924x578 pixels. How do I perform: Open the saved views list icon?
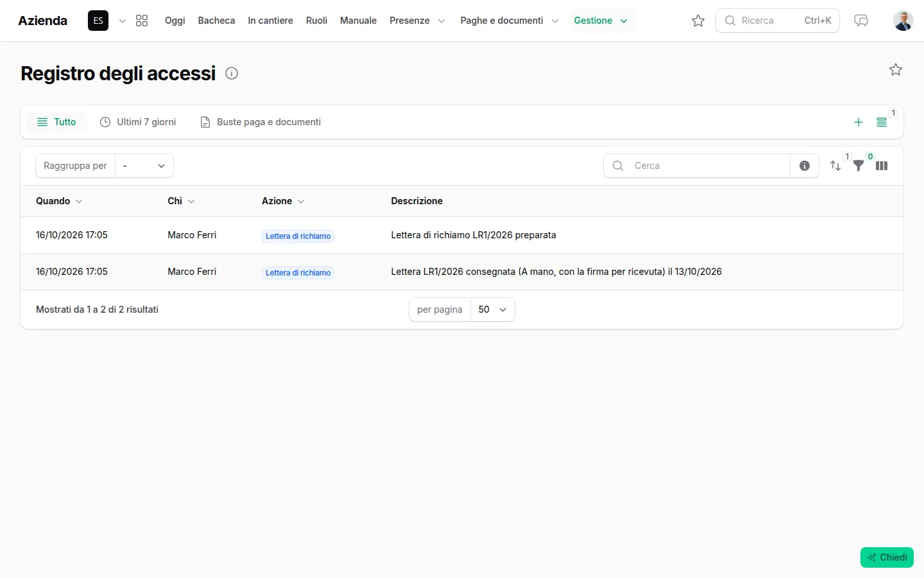(882, 122)
